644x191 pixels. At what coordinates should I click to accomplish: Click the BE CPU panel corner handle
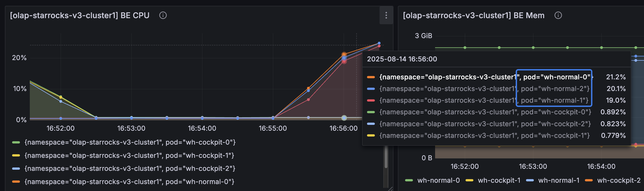(x=390, y=189)
